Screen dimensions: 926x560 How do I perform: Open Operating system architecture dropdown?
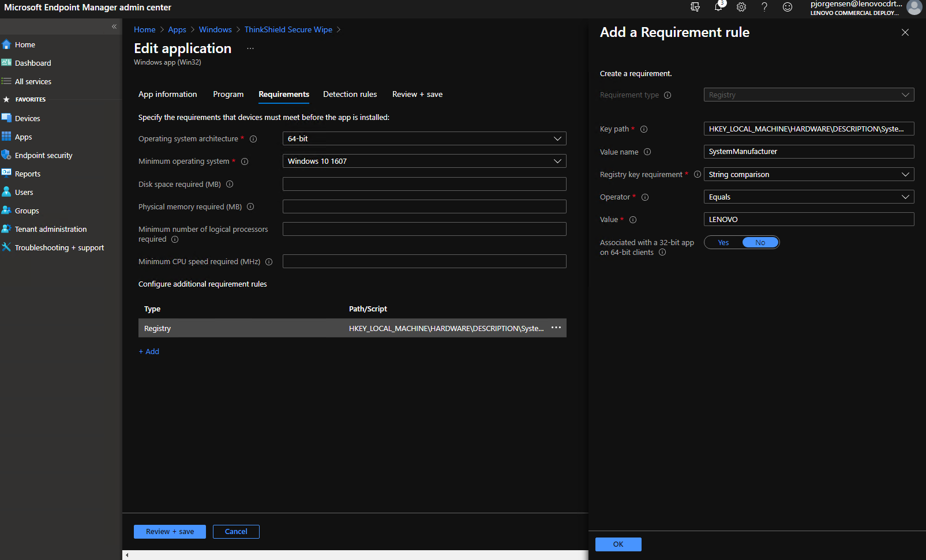(x=424, y=138)
